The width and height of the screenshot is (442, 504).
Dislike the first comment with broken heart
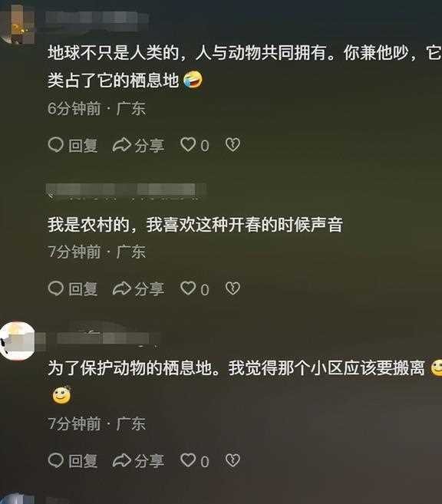pos(233,145)
